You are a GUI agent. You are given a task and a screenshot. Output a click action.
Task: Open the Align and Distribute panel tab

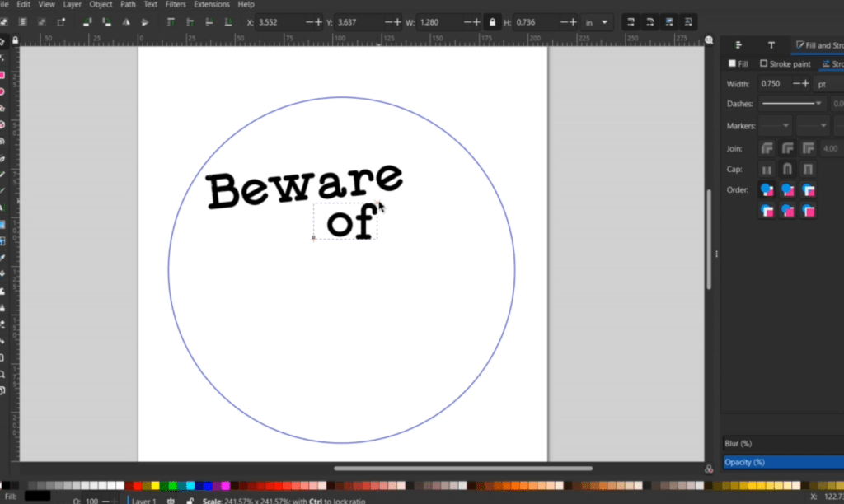click(738, 45)
